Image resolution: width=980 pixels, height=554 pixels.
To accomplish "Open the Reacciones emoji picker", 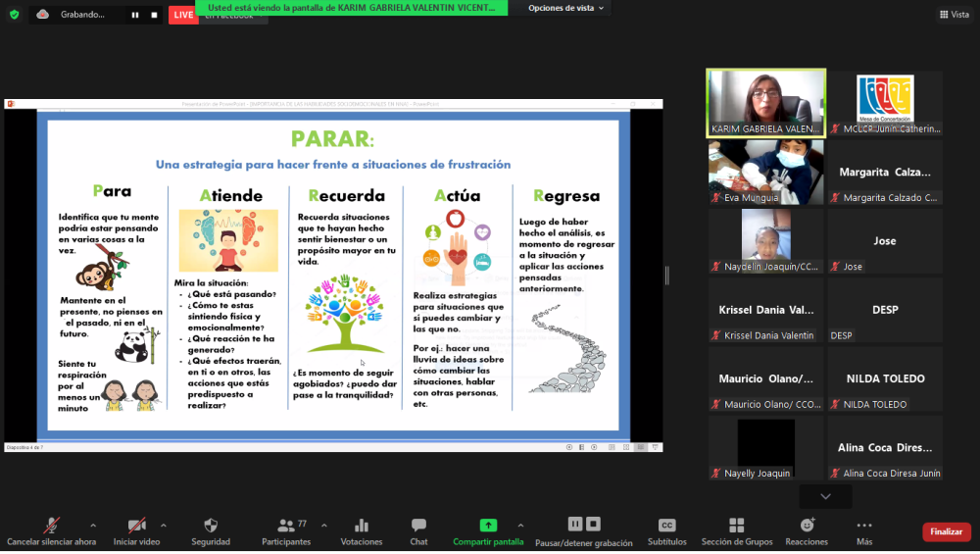I will click(807, 530).
